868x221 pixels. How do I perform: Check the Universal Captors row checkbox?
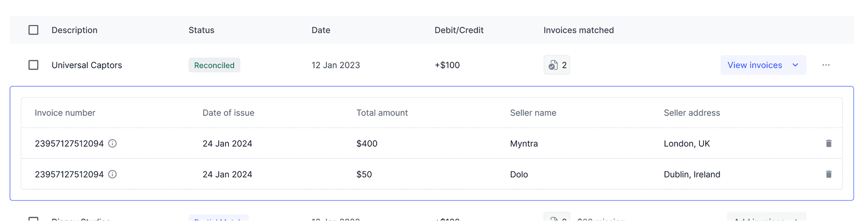click(33, 65)
